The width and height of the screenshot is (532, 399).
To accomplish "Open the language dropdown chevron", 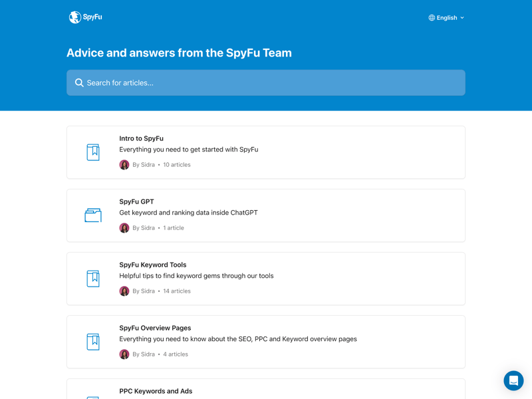I will click(462, 18).
